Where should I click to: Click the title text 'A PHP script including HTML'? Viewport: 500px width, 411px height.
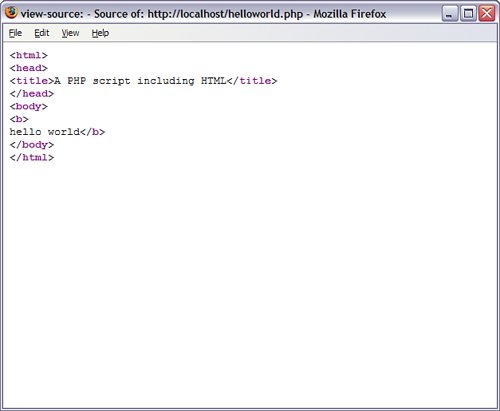pyautogui.click(x=140, y=81)
